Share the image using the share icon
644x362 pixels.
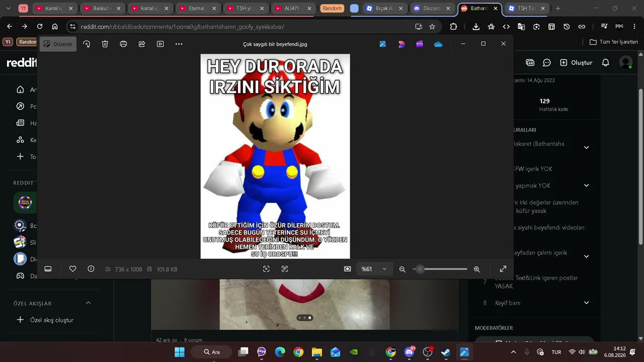142,44
